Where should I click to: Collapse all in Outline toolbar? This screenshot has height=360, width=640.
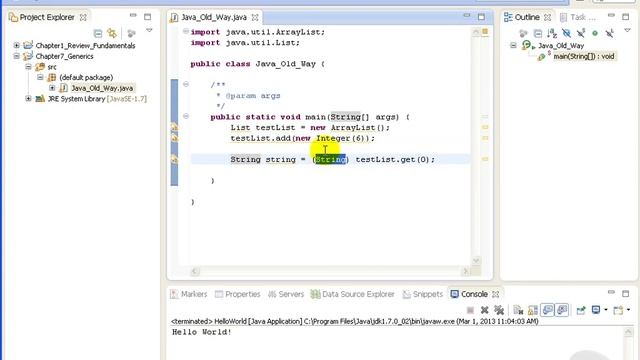point(538,33)
